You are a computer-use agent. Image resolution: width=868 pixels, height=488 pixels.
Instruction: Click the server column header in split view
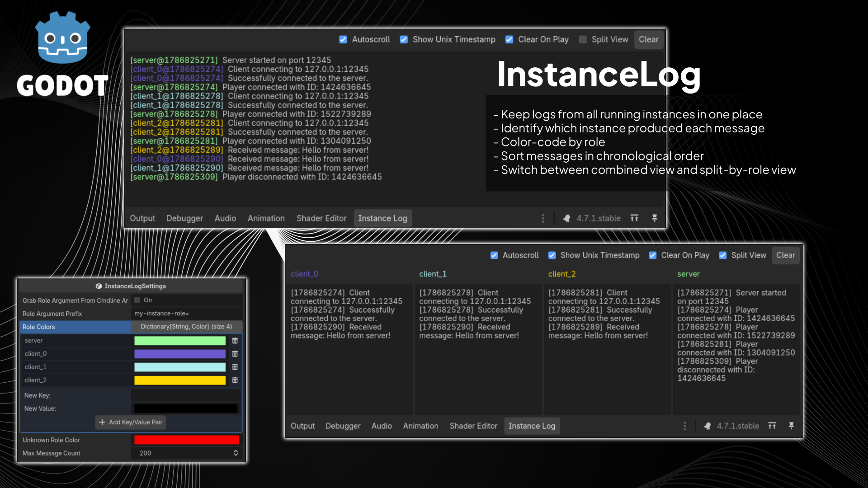click(688, 274)
